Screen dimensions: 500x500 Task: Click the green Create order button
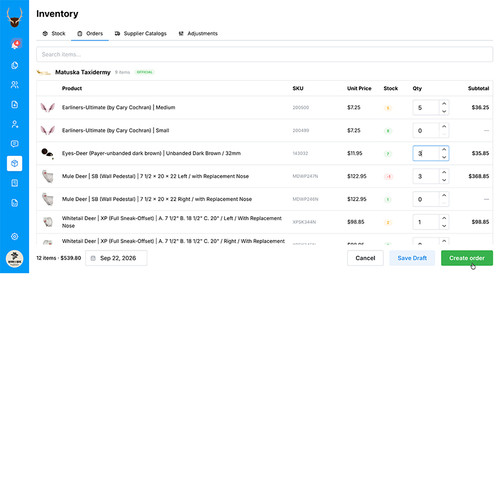(x=467, y=258)
